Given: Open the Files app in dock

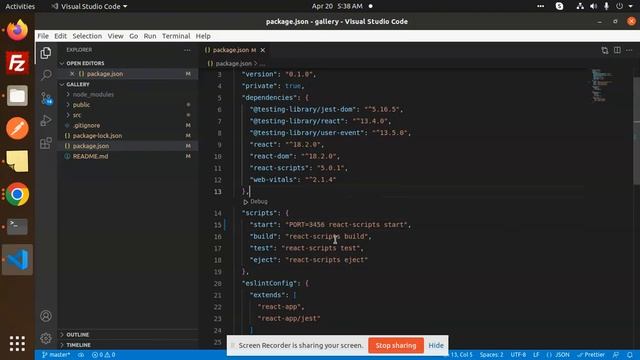Looking at the screenshot, I should (x=17, y=96).
